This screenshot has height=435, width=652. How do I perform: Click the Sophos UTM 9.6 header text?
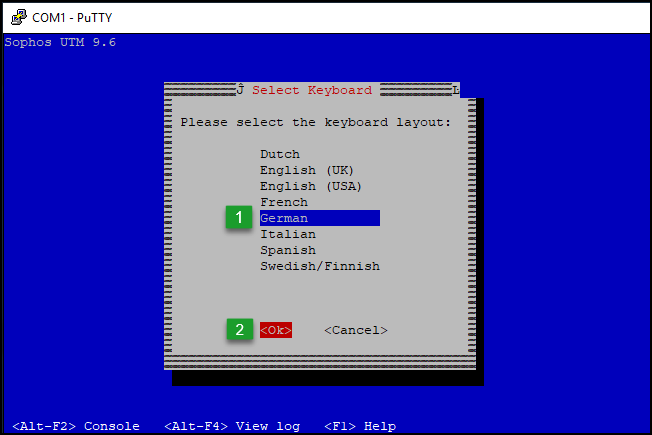[60, 42]
